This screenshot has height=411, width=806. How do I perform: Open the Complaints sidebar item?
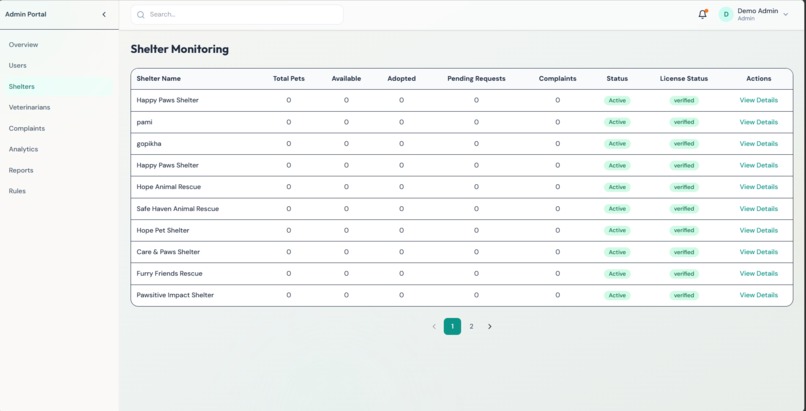click(27, 128)
